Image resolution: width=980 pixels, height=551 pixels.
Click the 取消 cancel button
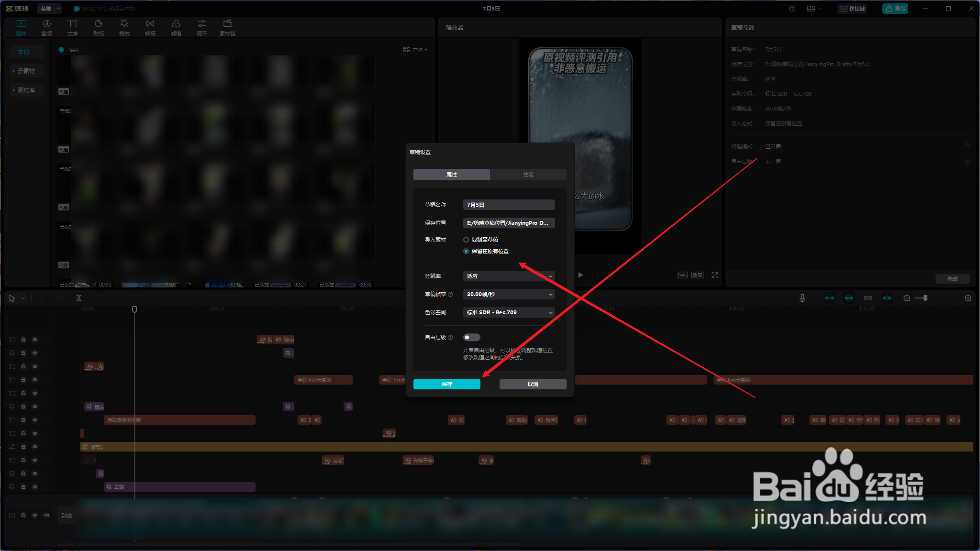pyautogui.click(x=533, y=384)
